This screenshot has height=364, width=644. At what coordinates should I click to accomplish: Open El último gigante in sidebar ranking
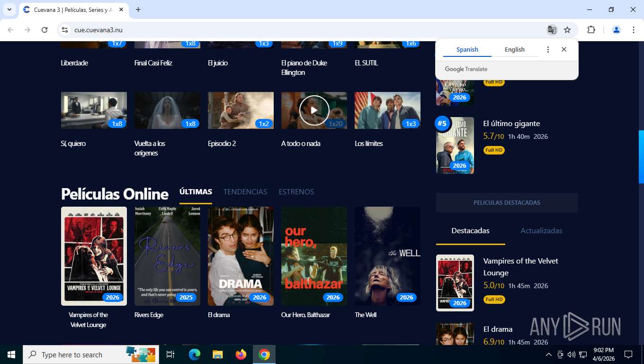point(511,123)
